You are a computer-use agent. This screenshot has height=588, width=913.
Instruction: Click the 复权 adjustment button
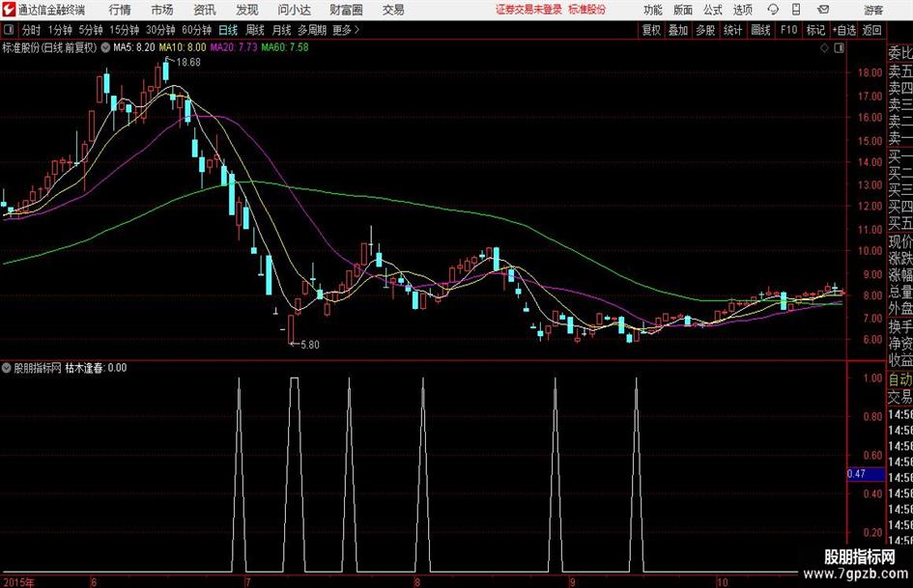[x=651, y=30]
